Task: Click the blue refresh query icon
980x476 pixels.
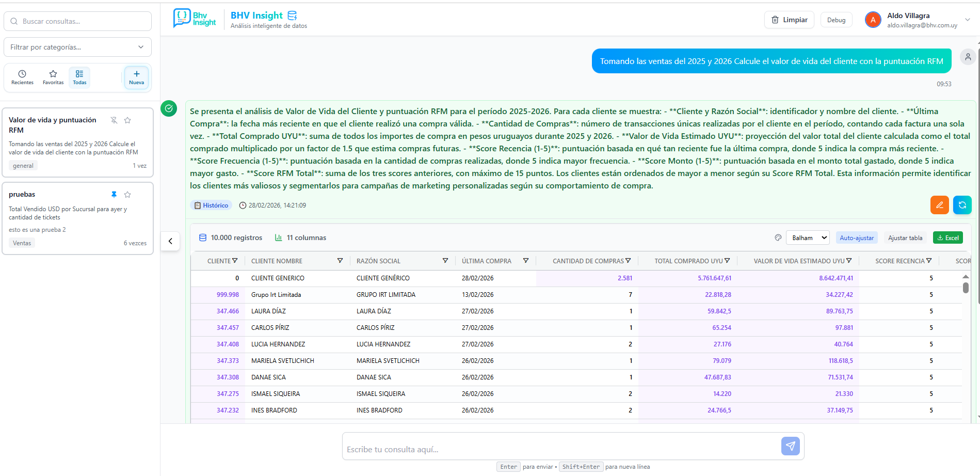Action: click(962, 205)
